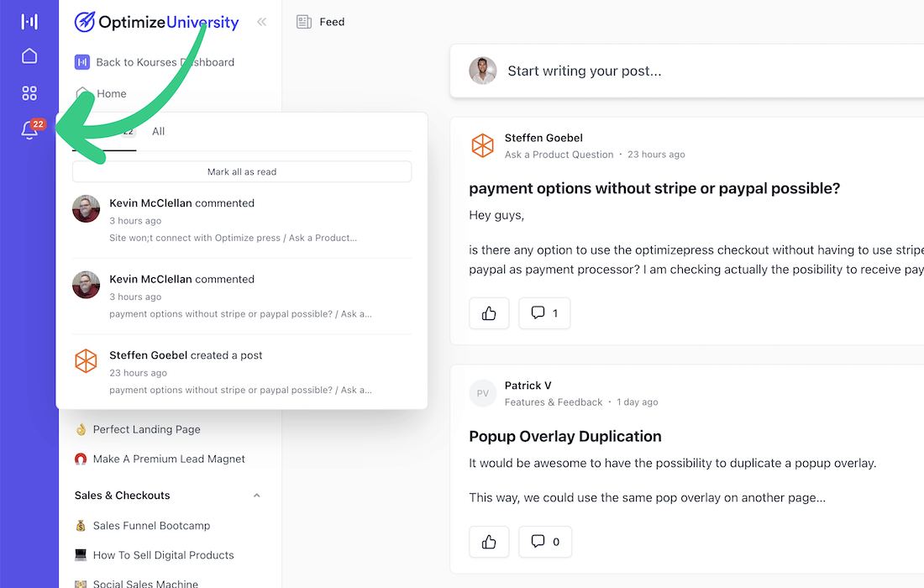Open Kevin McClellan's comment on Site won;t connect
This screenshot has width=924, height=588.
pos(242,220)
